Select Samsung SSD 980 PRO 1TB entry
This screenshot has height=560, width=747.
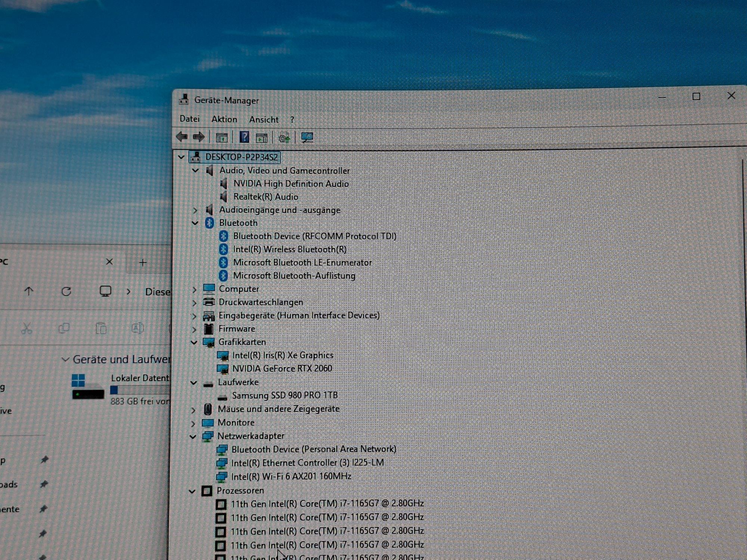tap(285, 395)
